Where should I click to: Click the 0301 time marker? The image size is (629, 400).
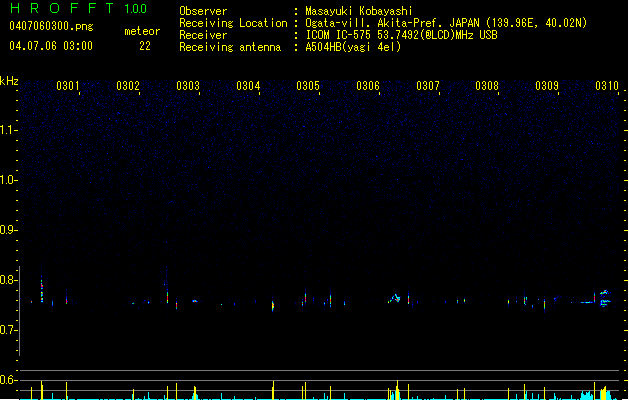pyautogui.click(x=67, y=86)
